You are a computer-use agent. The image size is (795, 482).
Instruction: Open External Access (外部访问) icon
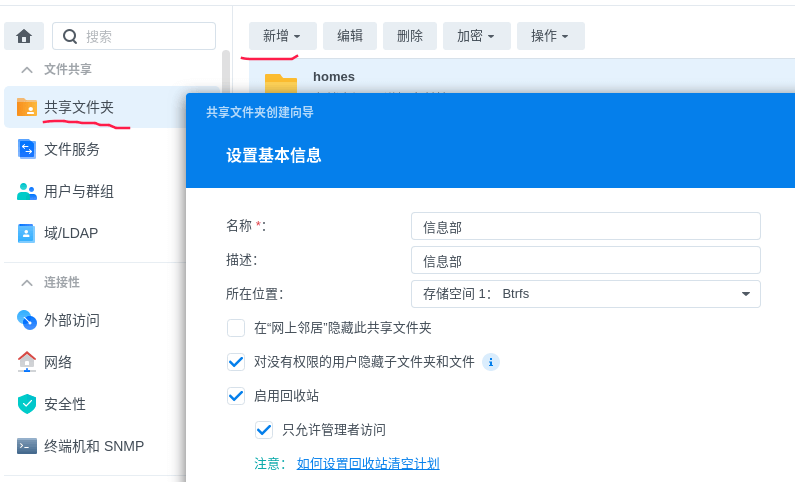tap(27, 320)
